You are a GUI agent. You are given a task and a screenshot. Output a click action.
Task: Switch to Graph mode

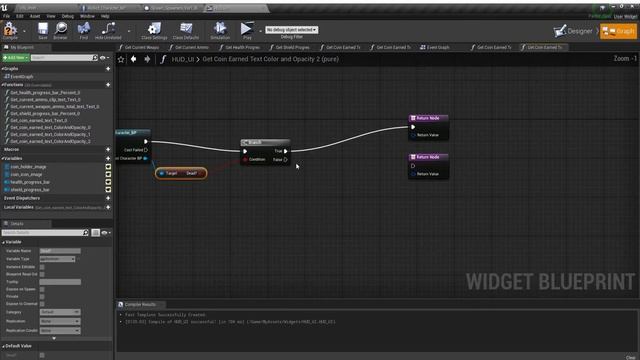[x=618, y=31]
